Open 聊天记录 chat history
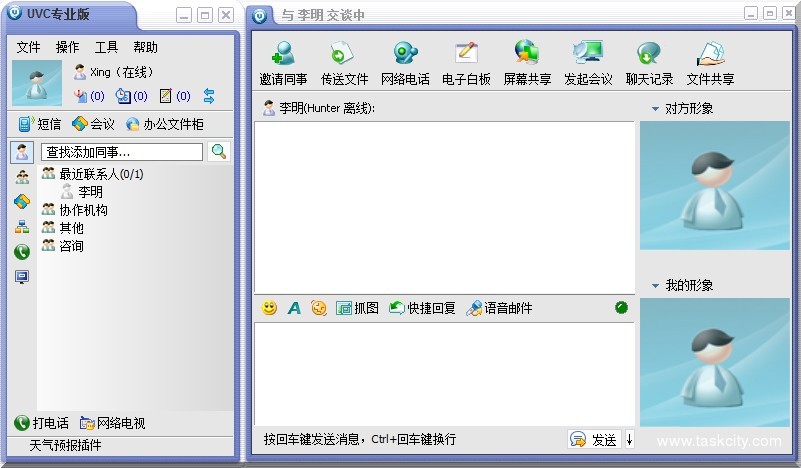Screen dimensions: 801x468 [649, 63]
